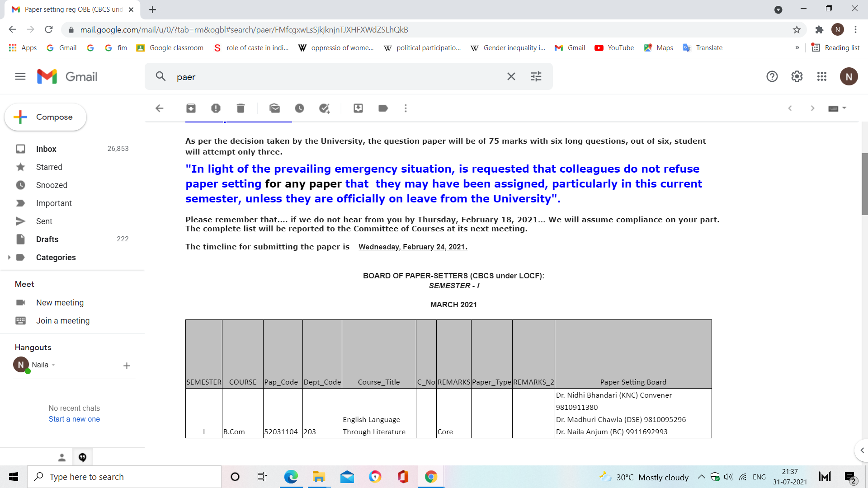Viewport: 868px width, 488px height.
Task: Report this email as spam
Action: point(216,108)
